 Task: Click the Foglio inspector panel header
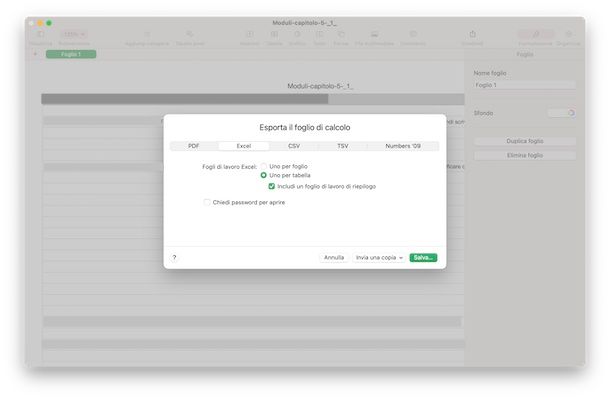(525, 54)
